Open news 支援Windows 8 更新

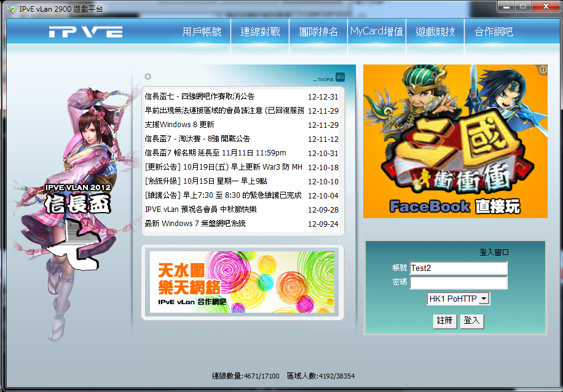click(x=179, y=125)
